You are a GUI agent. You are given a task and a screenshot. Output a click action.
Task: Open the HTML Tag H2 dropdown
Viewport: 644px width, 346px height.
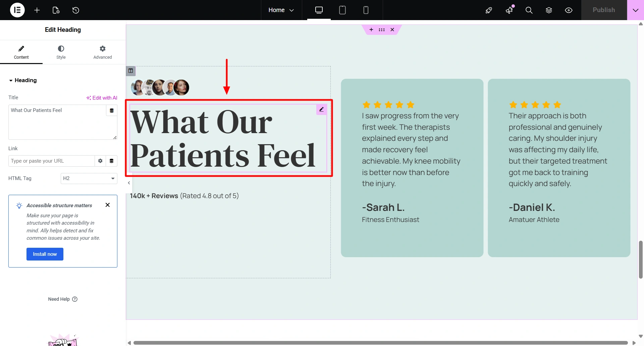(89, 178)
